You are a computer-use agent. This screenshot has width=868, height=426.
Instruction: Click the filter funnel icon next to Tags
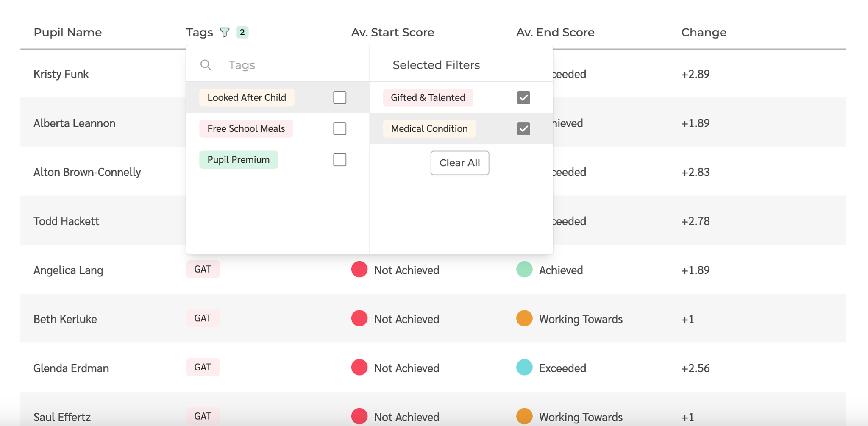point(225,32)
